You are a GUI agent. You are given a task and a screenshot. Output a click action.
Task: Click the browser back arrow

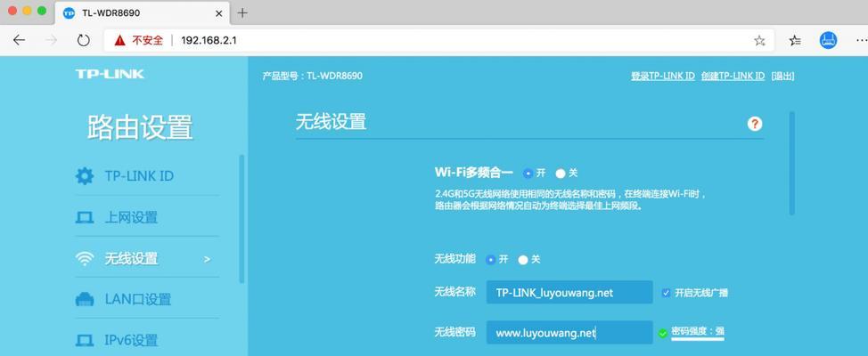click(19, 40)
